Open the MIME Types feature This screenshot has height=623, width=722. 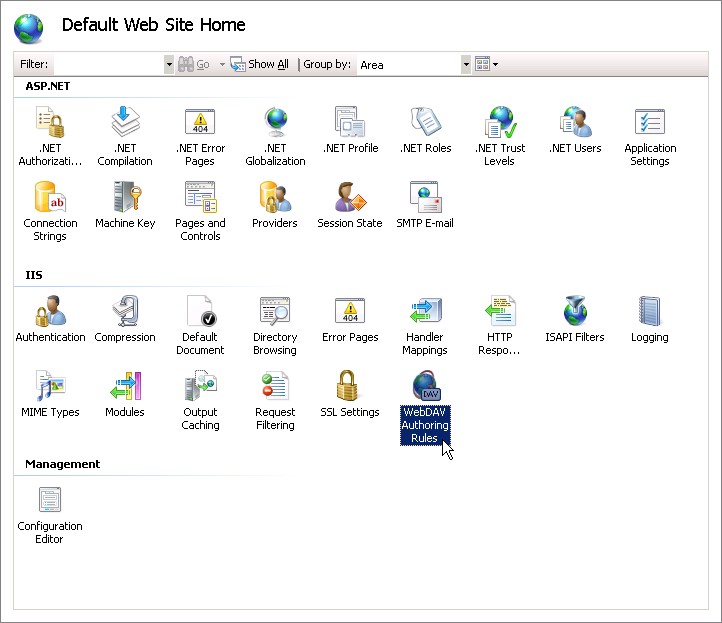pyautogui.click(x=50, y=394)
